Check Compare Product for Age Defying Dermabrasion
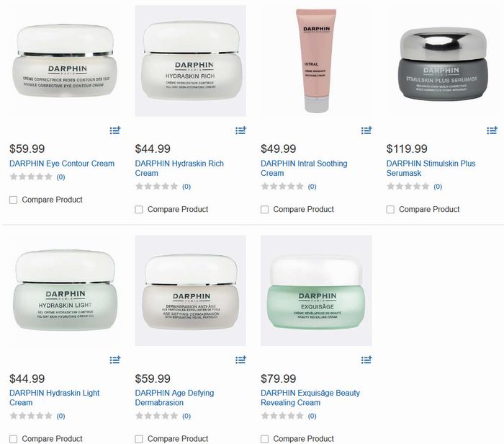Image resolution: width=504 pixels, height=444 pixels. coord(139,439)
